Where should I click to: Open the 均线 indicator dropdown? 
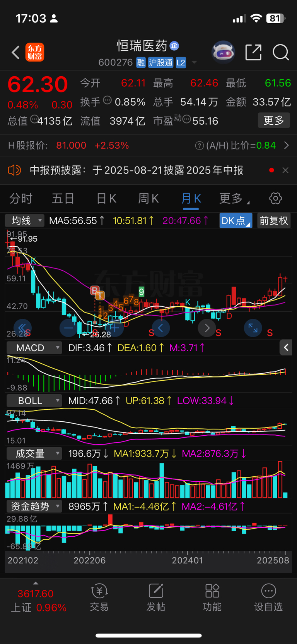[x=25, y=221]
